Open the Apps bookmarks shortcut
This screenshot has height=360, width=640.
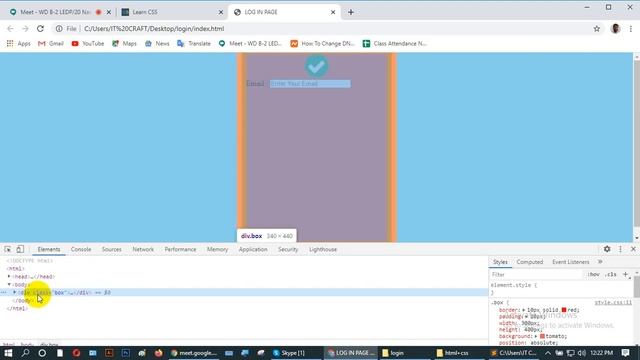18,43
